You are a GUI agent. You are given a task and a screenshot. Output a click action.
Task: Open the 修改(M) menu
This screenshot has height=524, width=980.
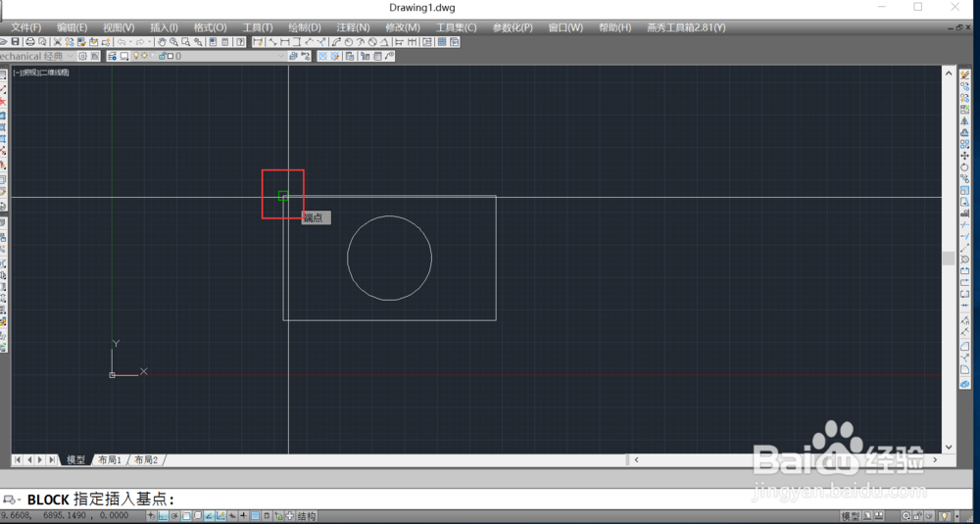(x=403, y=27)
